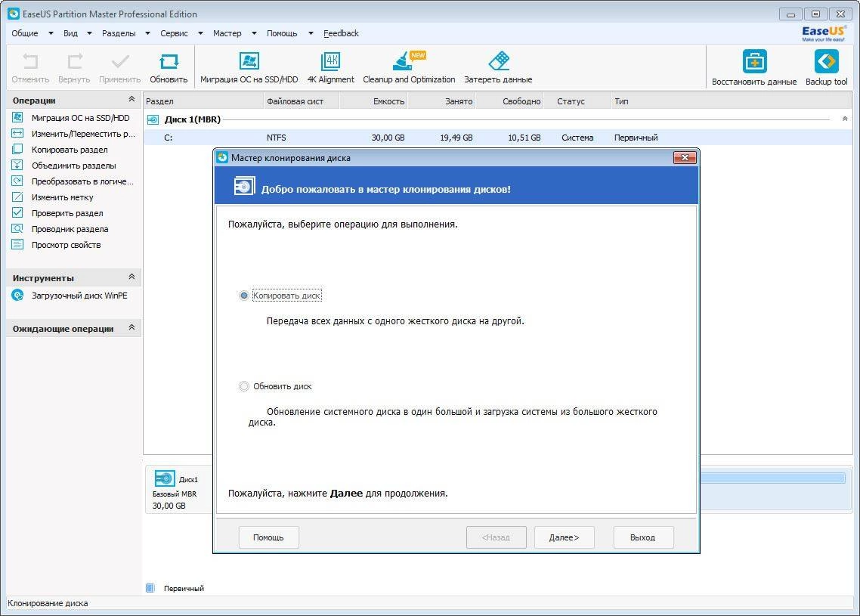The width and height of the screenshot is (860, 616).
Task: Collapse the Ожидающие операции panel
Action: (x=131, y=327)
